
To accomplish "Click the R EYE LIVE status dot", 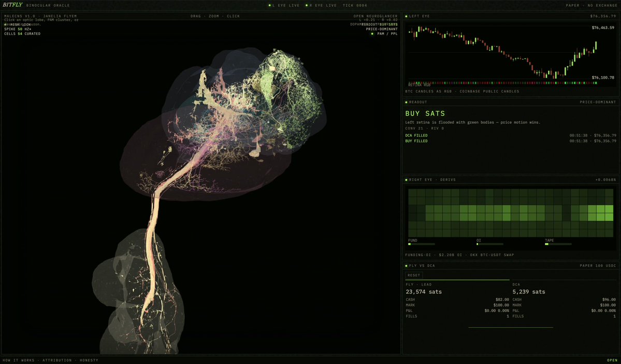I will (x=307, y=6).
